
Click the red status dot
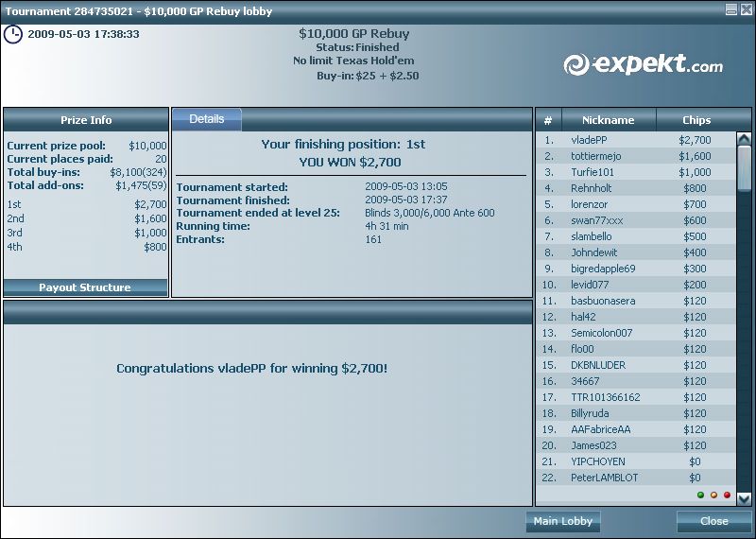pyautogui.click(x=727, y=496)
